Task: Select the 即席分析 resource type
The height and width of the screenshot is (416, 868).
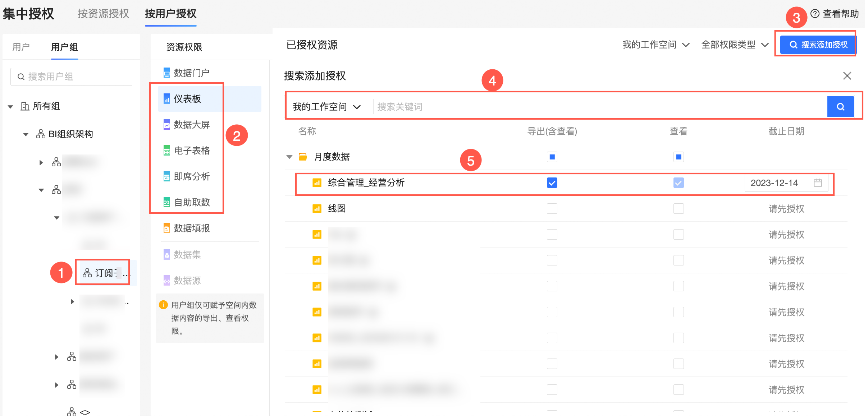Action: [192, 176]
